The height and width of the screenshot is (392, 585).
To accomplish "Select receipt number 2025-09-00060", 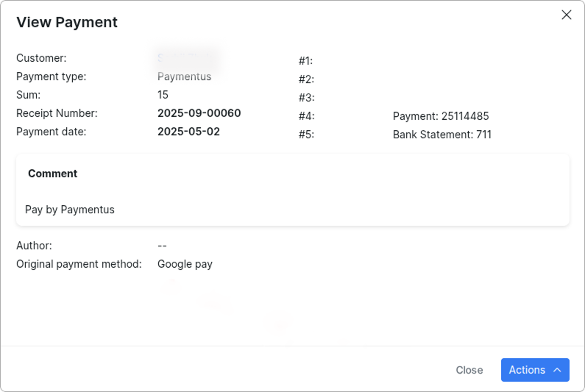I will pyautogui.click(x=199, y=113).
